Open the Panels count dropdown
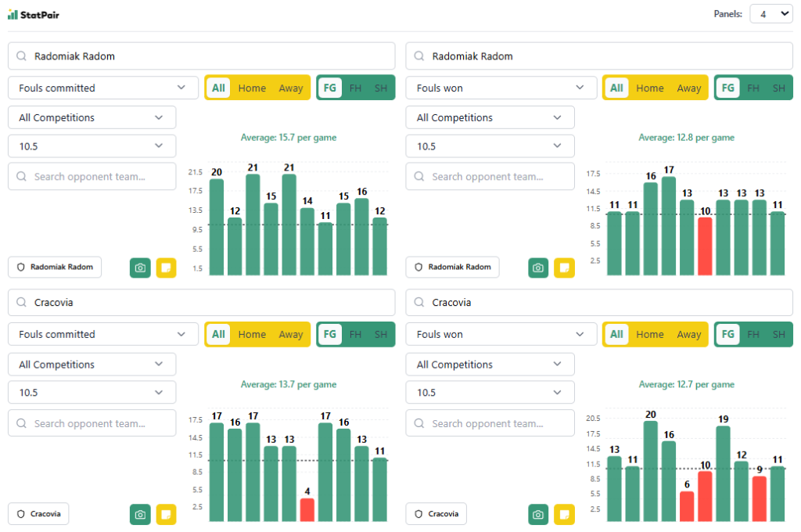801x532 pixels. point(770,14)
